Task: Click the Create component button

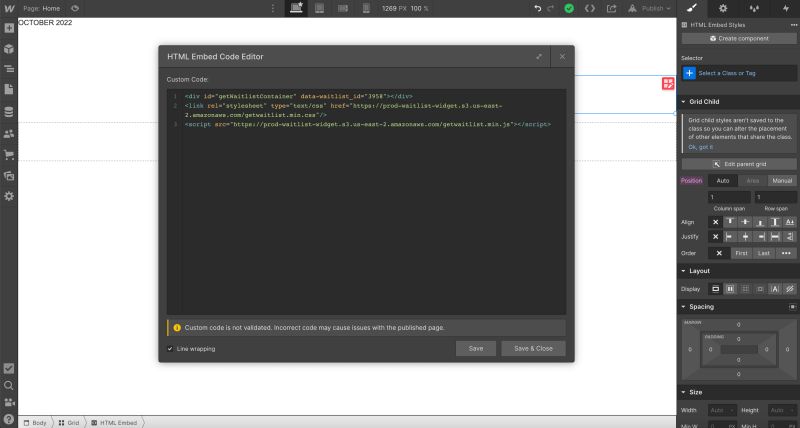Action: [739, 39]
